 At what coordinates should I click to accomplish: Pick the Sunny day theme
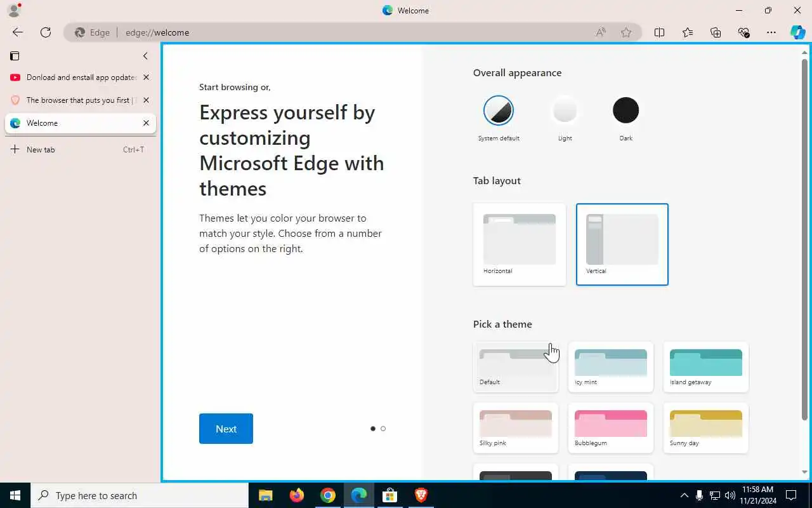coord(706,428)
